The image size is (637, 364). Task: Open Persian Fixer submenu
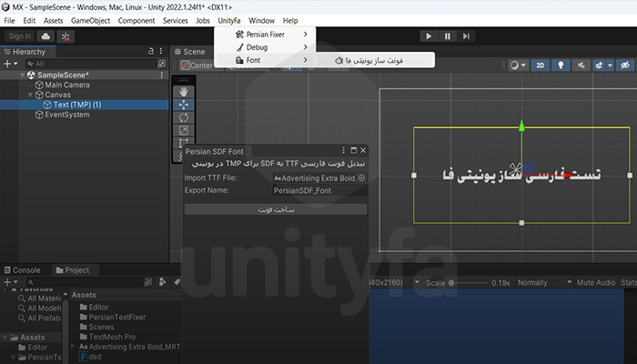coord(266,35)
